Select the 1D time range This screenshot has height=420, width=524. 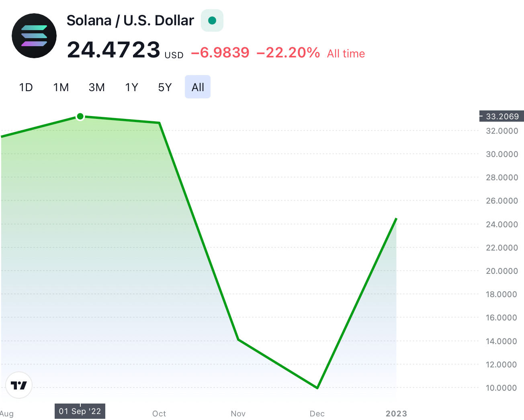(x=26, y=87)
